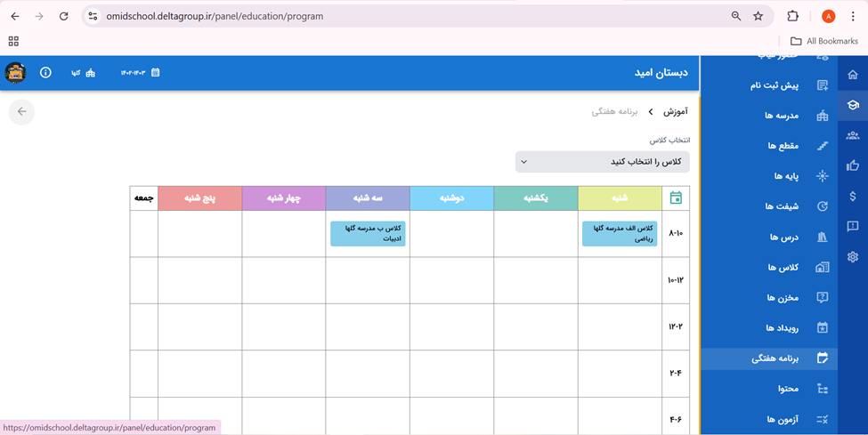
Task: Click the school building icon beside گلها
Action: (x=90, y=73)
